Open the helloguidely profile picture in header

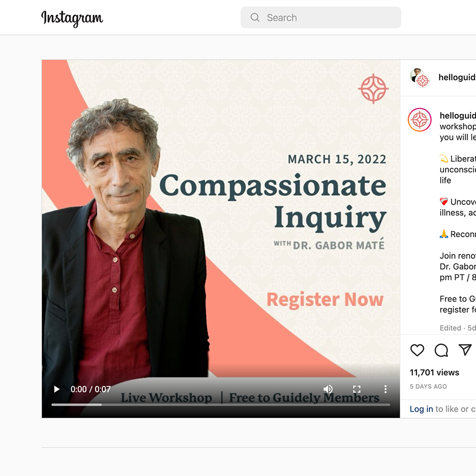click(420, 78)
